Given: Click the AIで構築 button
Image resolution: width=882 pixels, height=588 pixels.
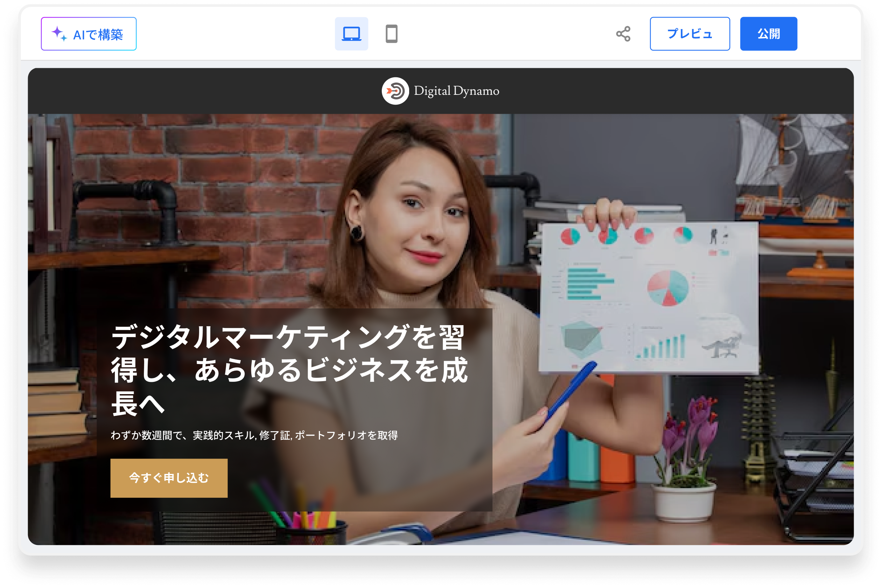Looking at the screenshot, I should click(x=89, y=34).
